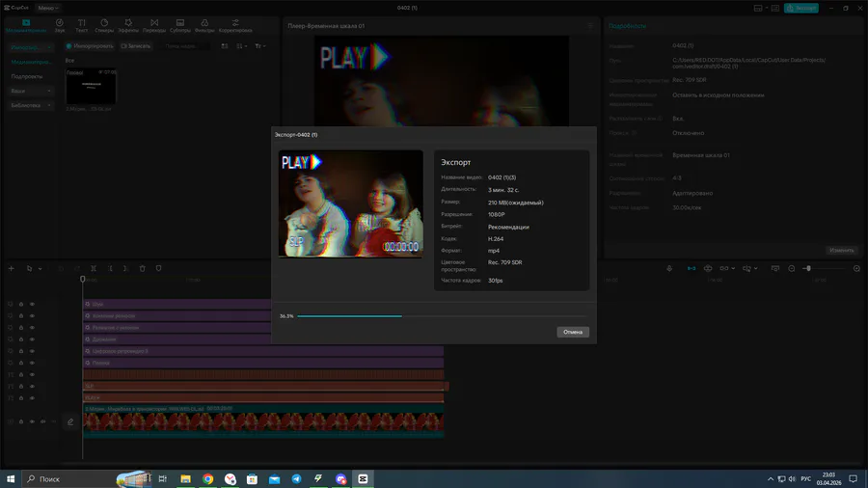
Task: Open the Стикеры stickers tab
Action: (x=104, y=24)
